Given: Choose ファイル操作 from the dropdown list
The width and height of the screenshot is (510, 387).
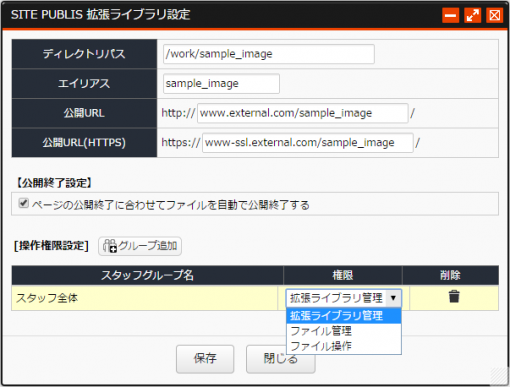Looking at the screenshot, I should pos(344,346).
